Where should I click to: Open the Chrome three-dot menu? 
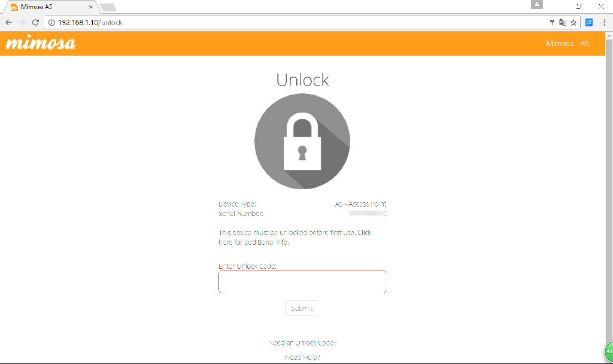(605, 23)
